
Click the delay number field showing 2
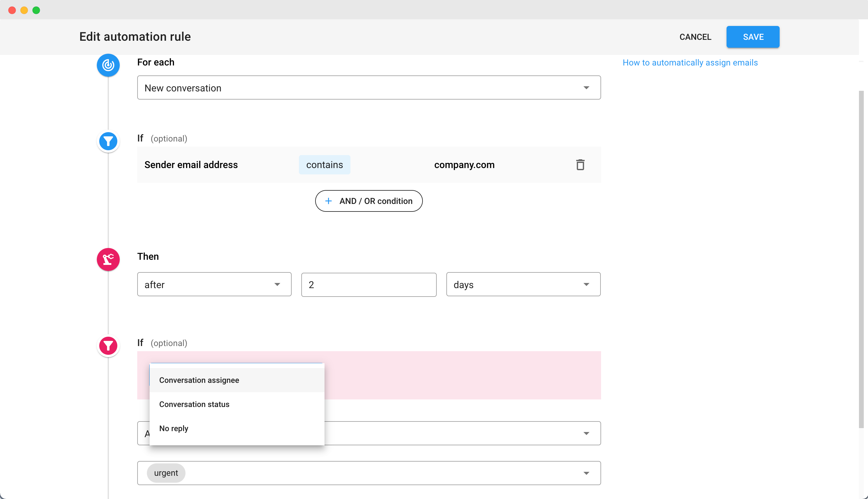(x=369, y=284)
